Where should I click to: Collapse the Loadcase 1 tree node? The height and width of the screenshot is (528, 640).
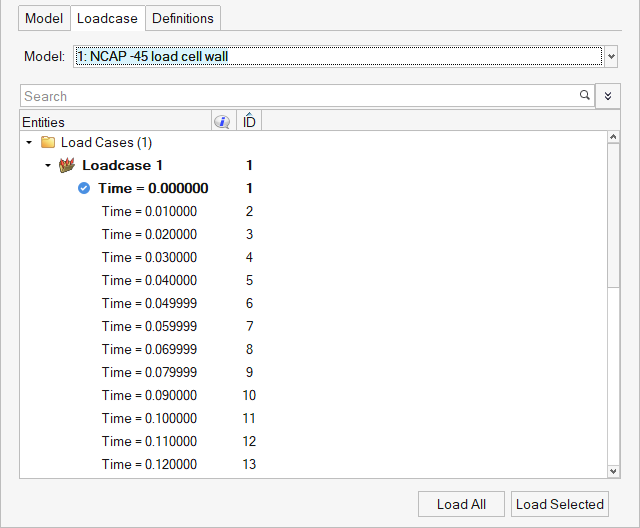(47, 165)
